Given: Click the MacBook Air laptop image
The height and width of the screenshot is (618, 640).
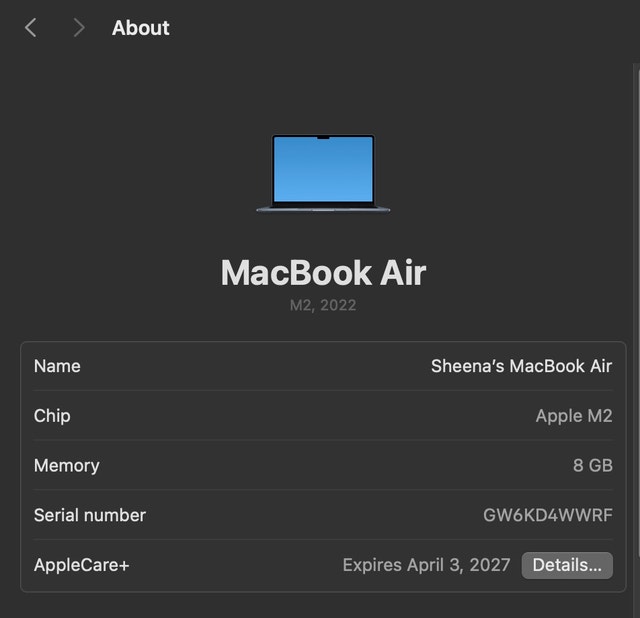Looking at the screenshot, I should [x=323, y=173].
